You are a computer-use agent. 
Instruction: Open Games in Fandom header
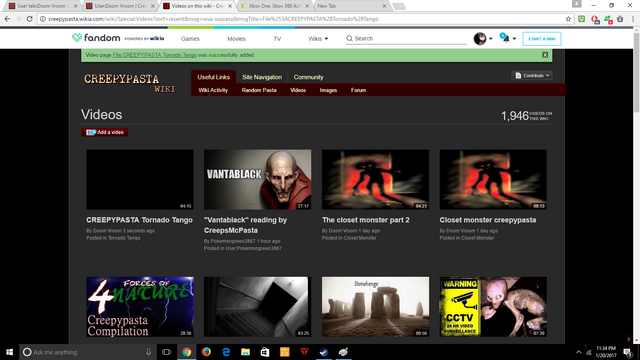coord(190,39)
